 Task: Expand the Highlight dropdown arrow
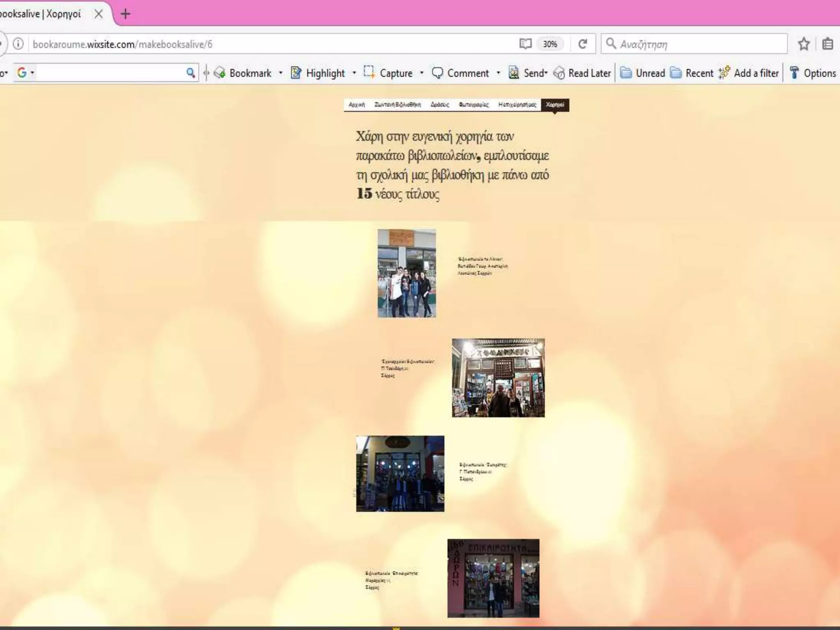click(x=354, y=73)
